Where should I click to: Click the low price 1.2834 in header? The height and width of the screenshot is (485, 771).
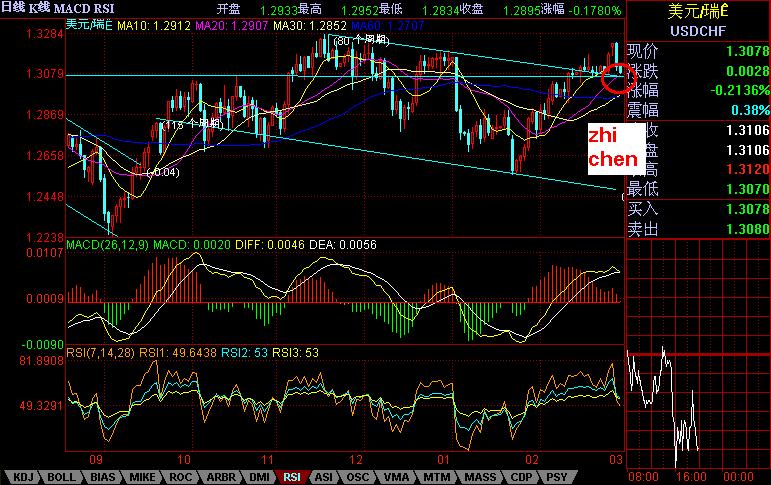pos(441,10)
